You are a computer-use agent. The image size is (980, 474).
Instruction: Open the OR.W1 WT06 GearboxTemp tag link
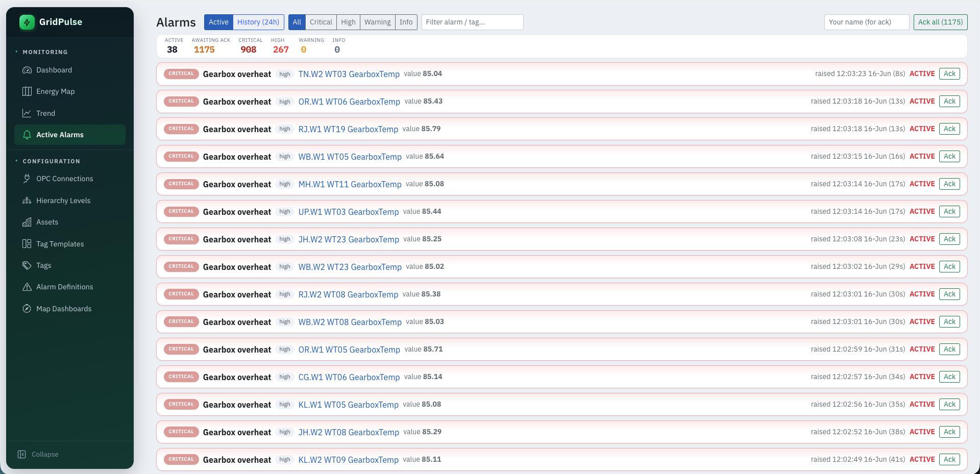(x=349, y=102)
